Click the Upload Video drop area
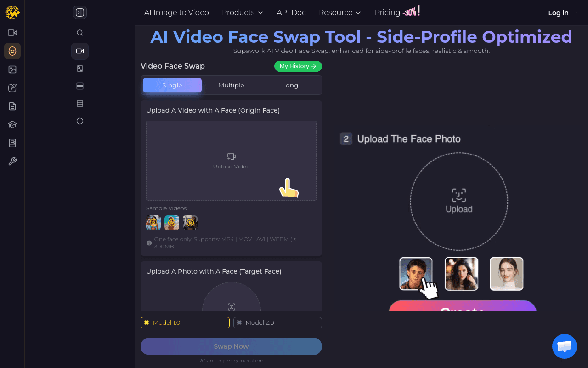Screen dimensions: 588x368 click(231, 161)
